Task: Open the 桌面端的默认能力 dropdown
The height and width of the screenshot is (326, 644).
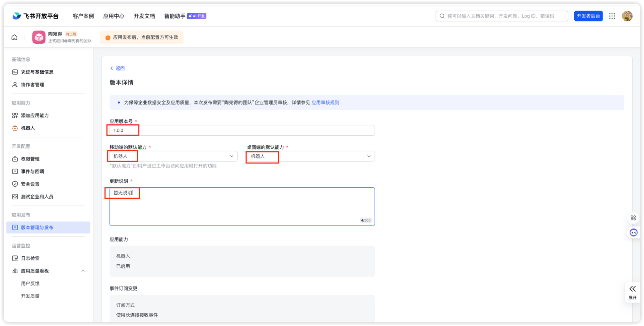Action: 311,156
